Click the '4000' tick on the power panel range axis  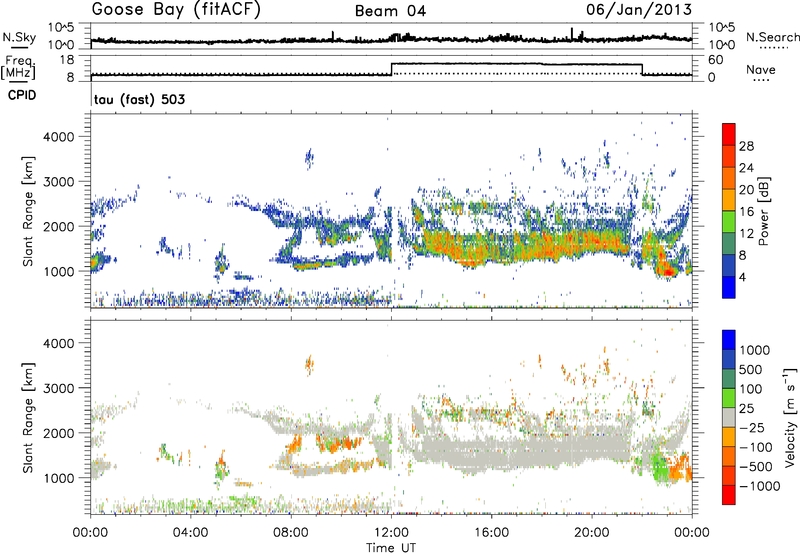(x=59, y=137)
